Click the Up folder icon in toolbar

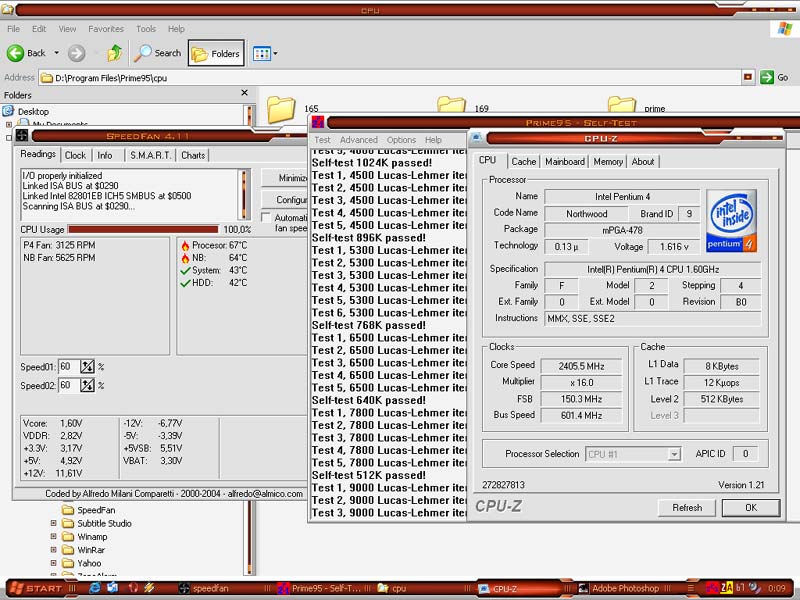click(x=114, y=53)
